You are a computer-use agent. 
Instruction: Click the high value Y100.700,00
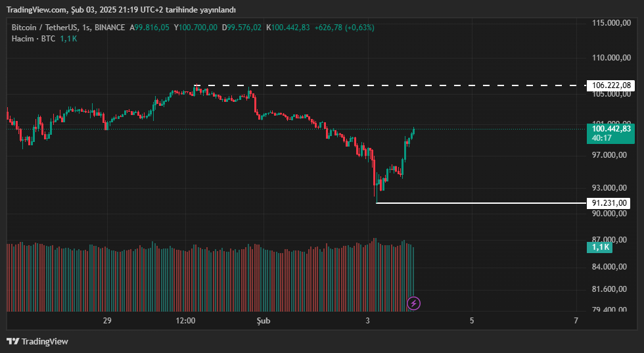[196, 28]
